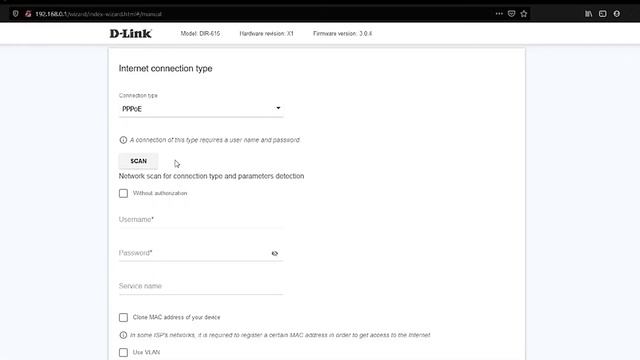Click the browser address bar URL
Viewport: 640px width, 360px height.
(98, 14)
